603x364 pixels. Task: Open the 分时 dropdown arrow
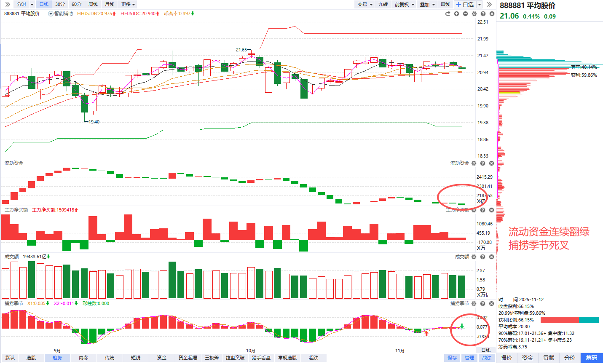(x=32, y=4)
